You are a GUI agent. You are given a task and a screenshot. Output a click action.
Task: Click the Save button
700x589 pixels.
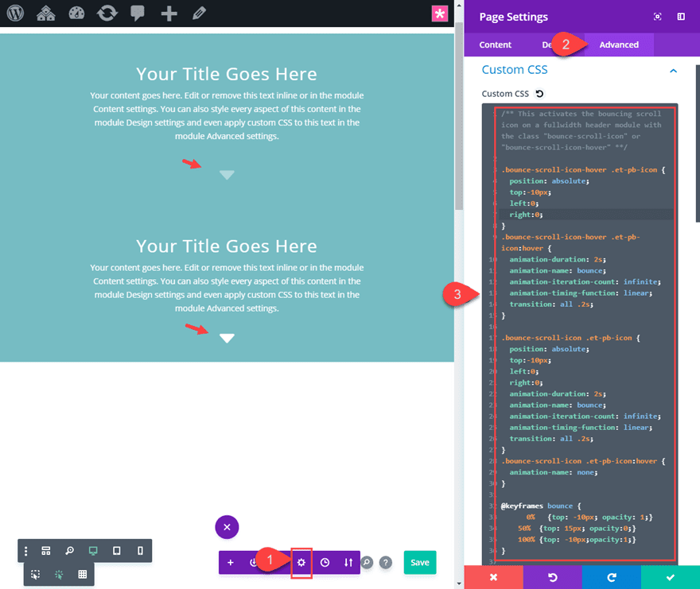pos(419,562)
